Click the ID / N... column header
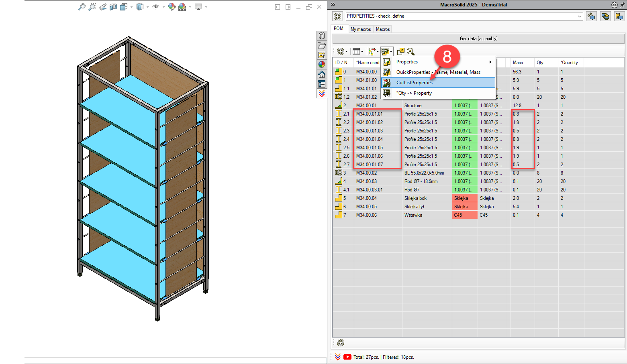The width and height of the screenshot is (627, 364). pyautogui.click(x=343, y=63)
